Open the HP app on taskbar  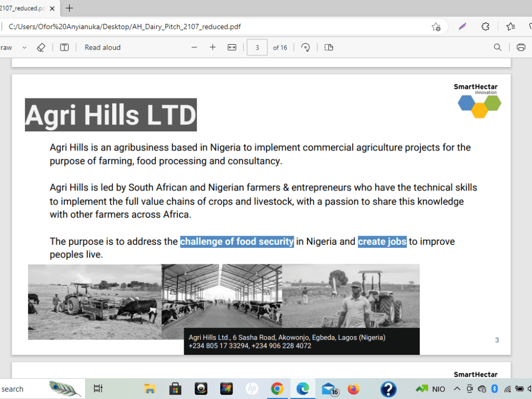(x=252, y=389)
